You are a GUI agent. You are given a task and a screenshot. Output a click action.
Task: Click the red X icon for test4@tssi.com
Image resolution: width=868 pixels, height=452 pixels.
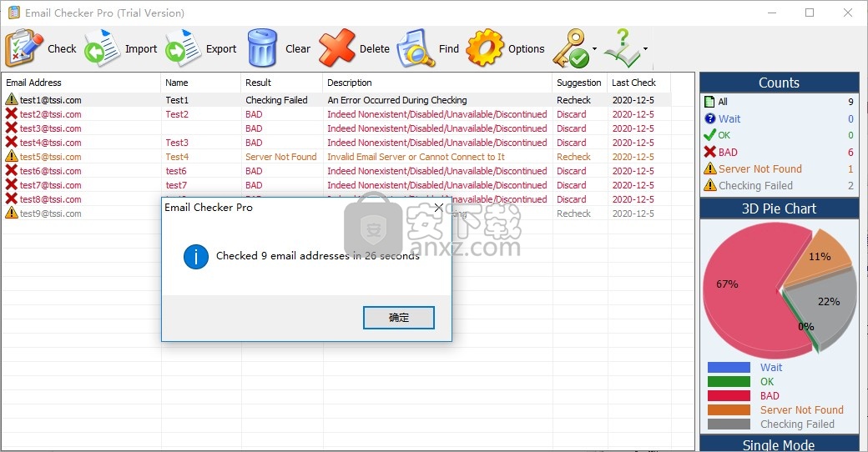pyautogui.click(x=12, y=142)
